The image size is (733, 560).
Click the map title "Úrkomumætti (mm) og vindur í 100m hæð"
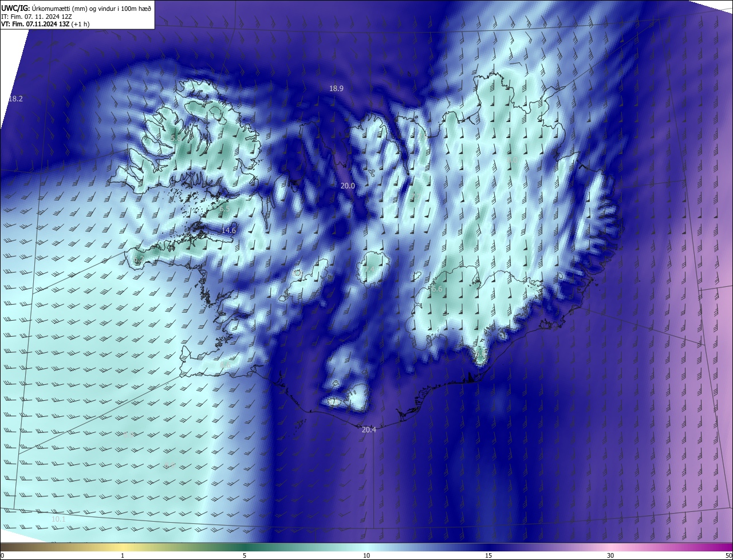92,8
